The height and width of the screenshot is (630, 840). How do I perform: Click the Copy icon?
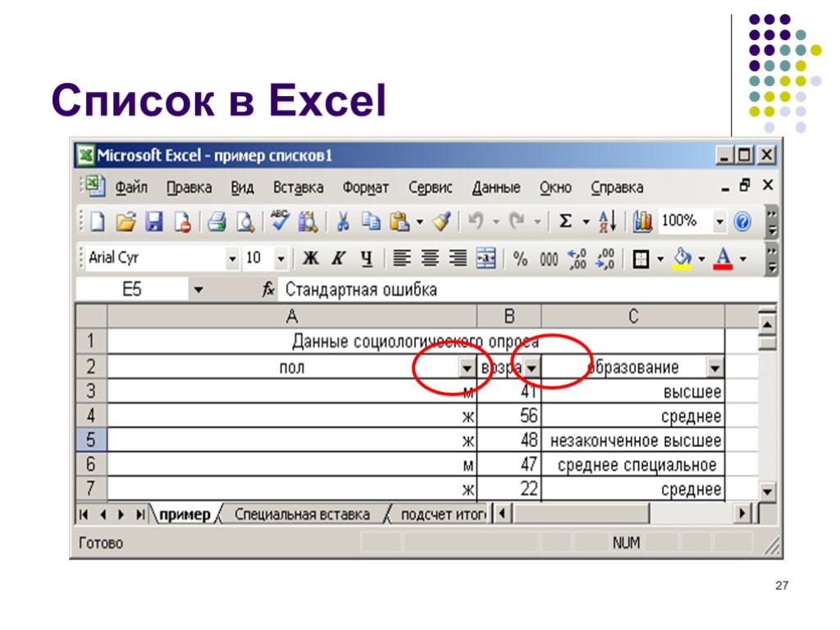point(371,221)
